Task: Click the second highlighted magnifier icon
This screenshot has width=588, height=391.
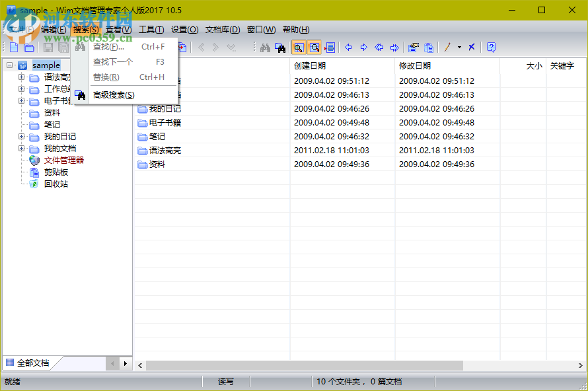Action: point(314,47)
